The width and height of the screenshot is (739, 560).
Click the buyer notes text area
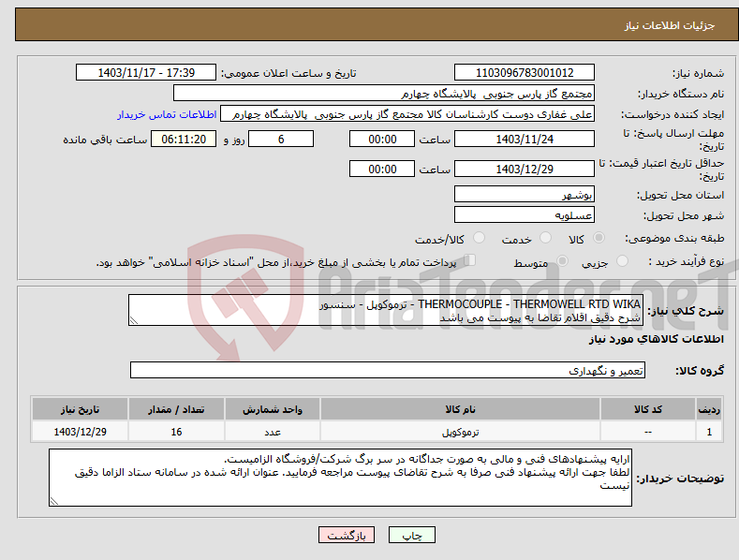[340, 478]
